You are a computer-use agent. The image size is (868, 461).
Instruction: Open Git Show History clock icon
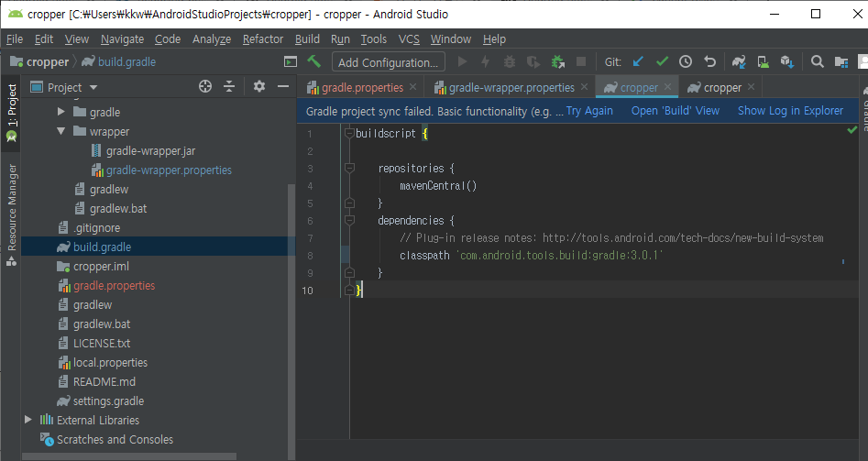coord(686,62)
